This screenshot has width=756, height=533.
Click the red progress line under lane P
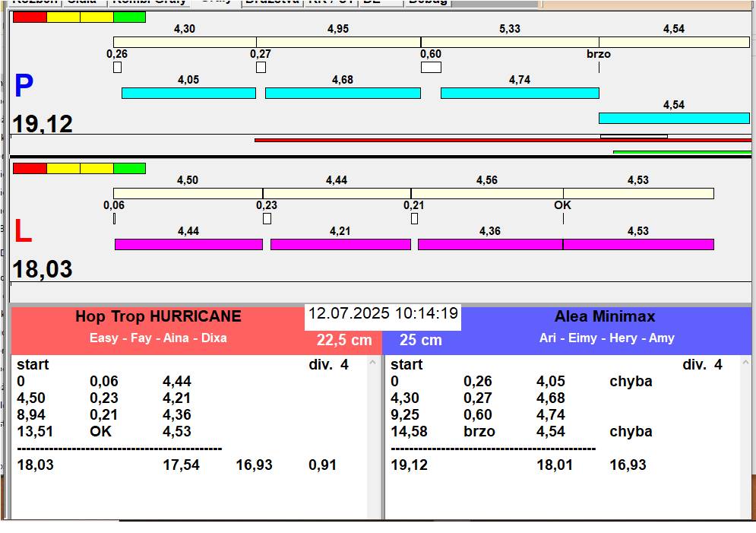(x=503, y=141)
